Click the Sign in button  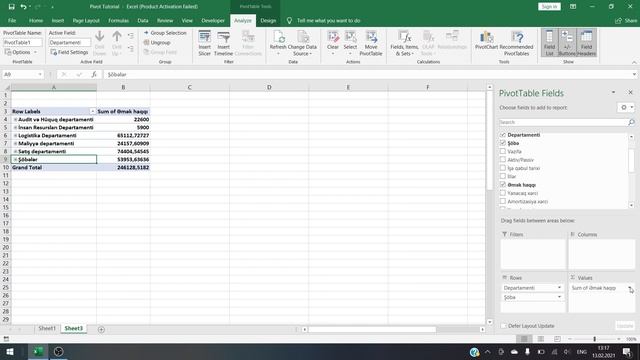point(549,7)
